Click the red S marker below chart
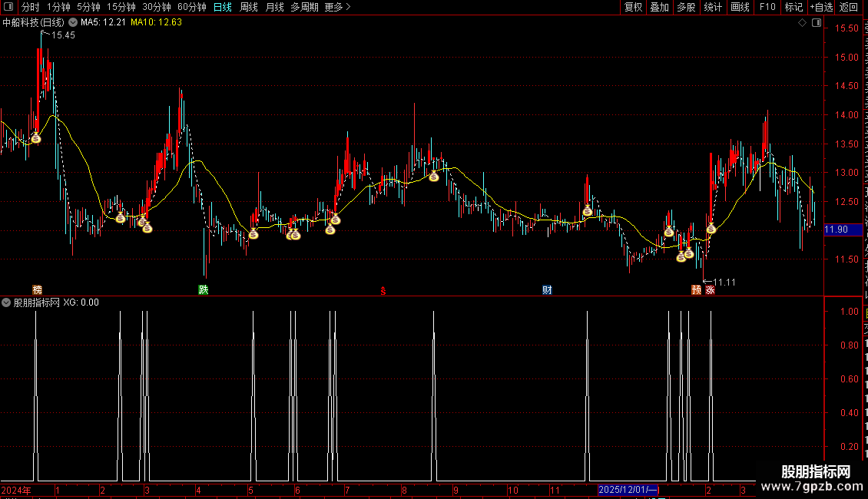Screen dimensions: 868x499 pyautogui.click(x=383, y=291)
